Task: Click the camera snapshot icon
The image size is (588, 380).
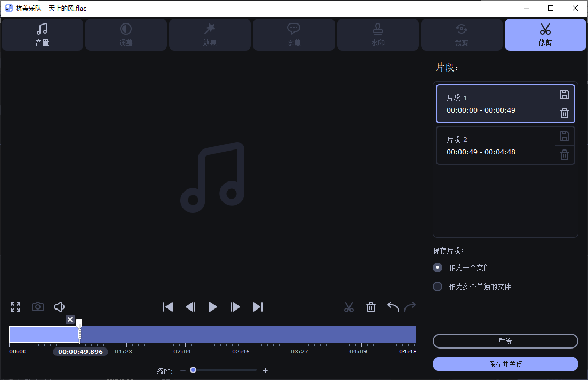Action: 37,307
